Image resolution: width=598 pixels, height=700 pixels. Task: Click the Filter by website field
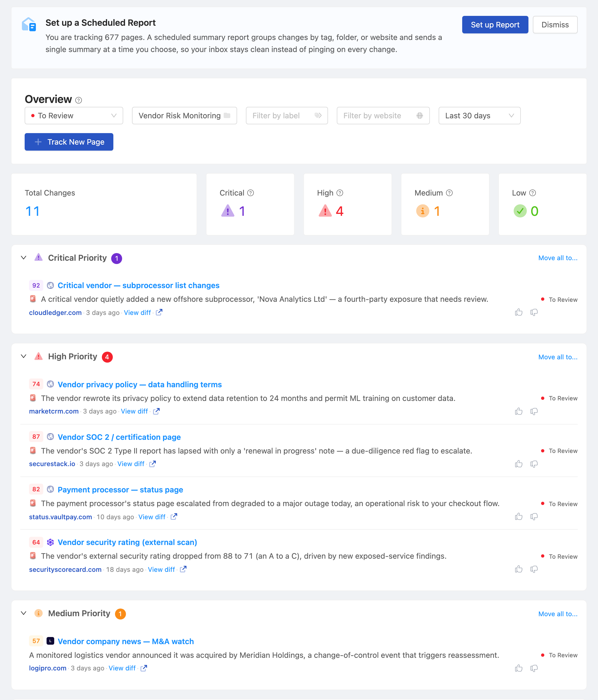click(383, 116)
